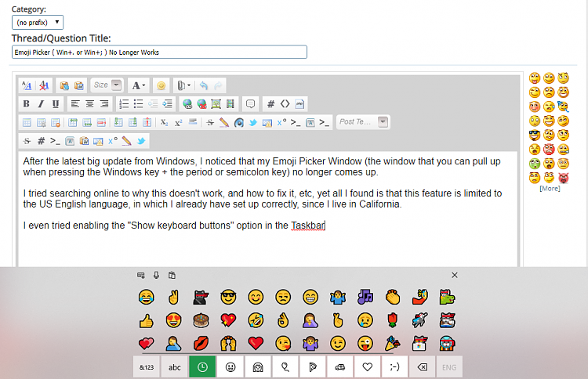This screenshot has width=588, height=379.
Task: Increase indent of the text
Action: (167, 103)
